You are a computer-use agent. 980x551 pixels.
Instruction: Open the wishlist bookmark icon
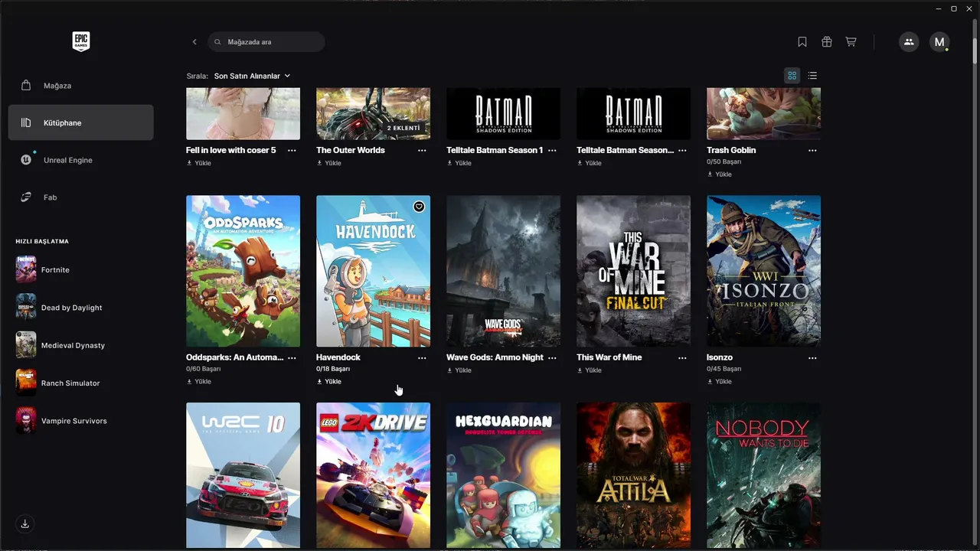coord(802,42)
